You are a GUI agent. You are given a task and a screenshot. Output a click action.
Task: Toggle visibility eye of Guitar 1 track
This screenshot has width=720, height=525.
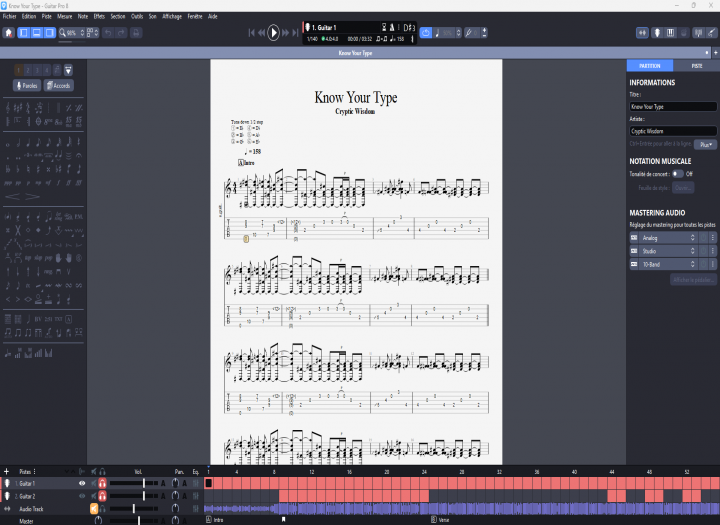82,483
